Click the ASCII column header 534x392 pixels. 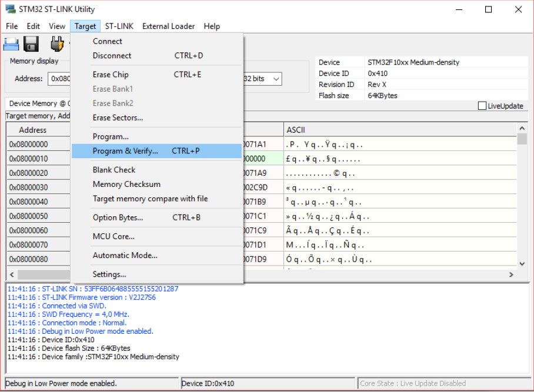click(400, 130)
